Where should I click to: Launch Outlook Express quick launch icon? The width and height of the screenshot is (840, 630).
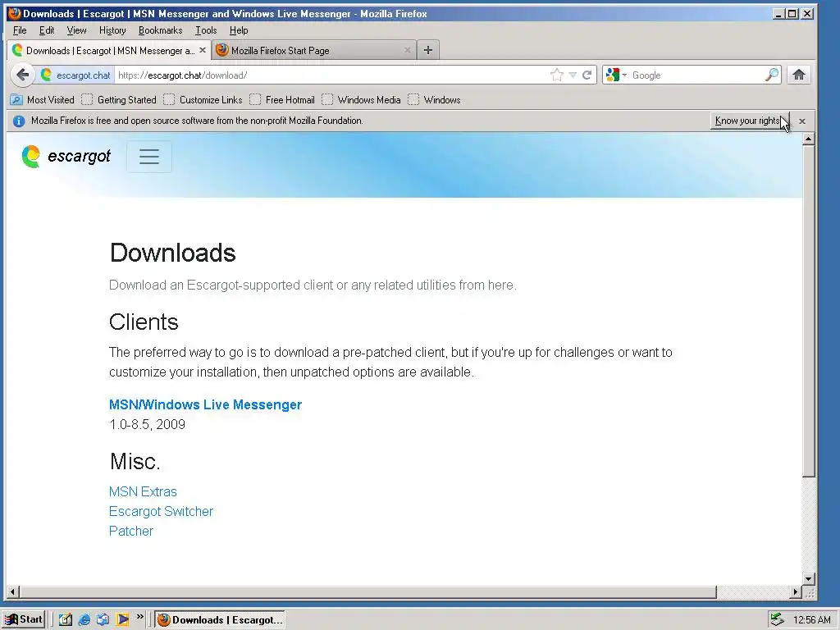pyautogui.click(x=103, y=620)
